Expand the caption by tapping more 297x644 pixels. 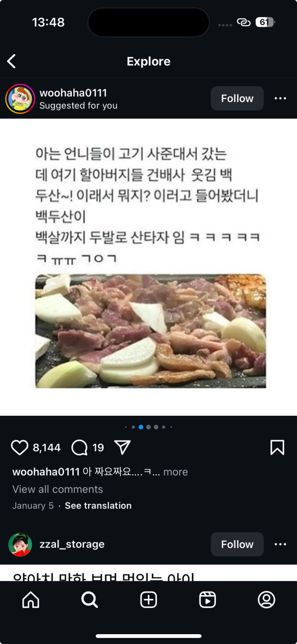[x=176, y=472]
